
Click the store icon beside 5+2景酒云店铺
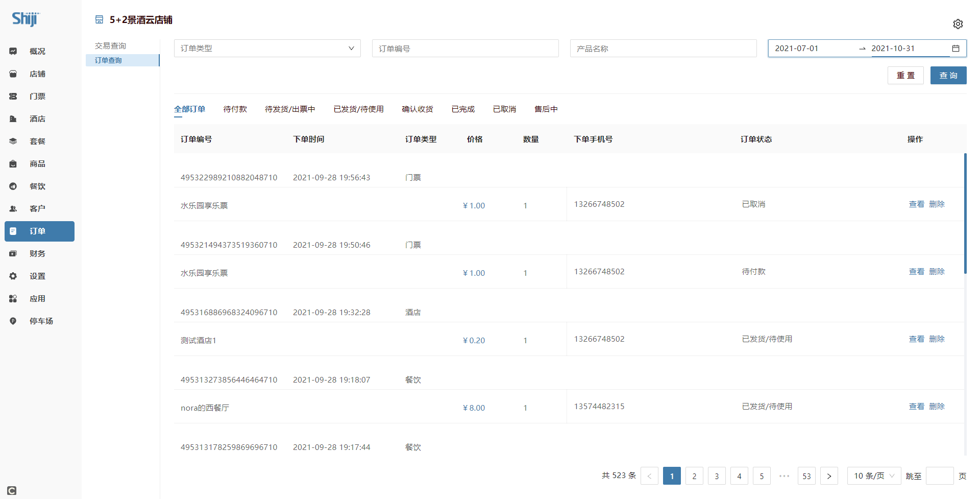point(100,19)
